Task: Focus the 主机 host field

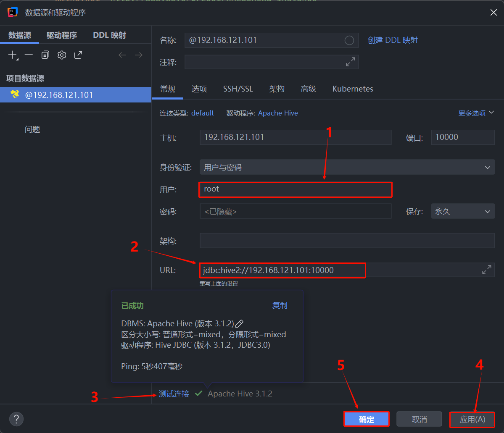Action: pyautogui.click(x=296, y=137)
